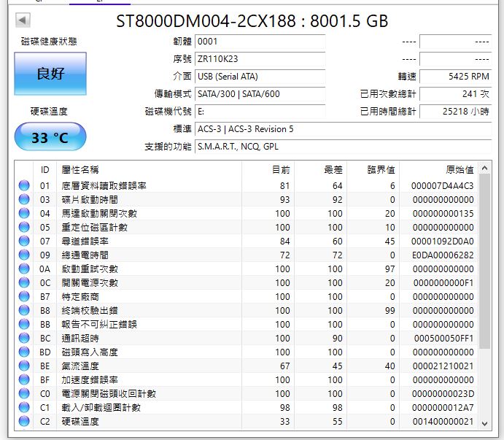This screenshot has width=504, height=440.
Task: Click the ID column header
Action: pyautogui.click(x=44, y=169)
